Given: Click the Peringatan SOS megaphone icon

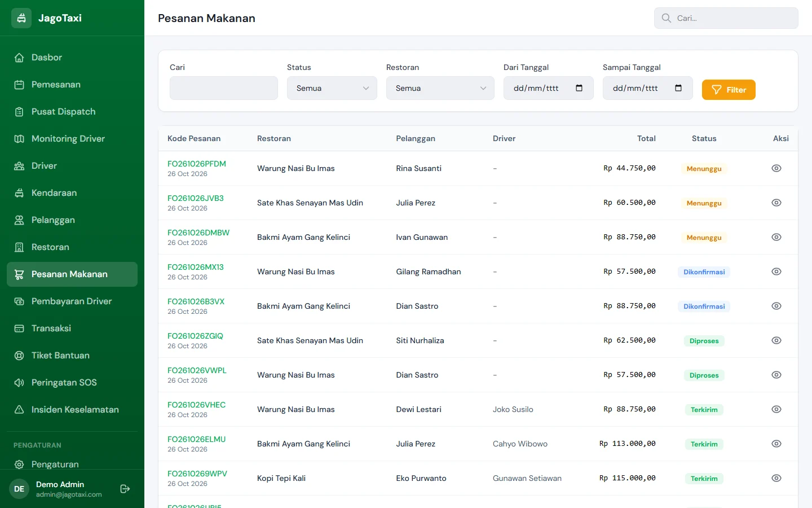Looking at the screenshot, I should (x=19, y=383).
